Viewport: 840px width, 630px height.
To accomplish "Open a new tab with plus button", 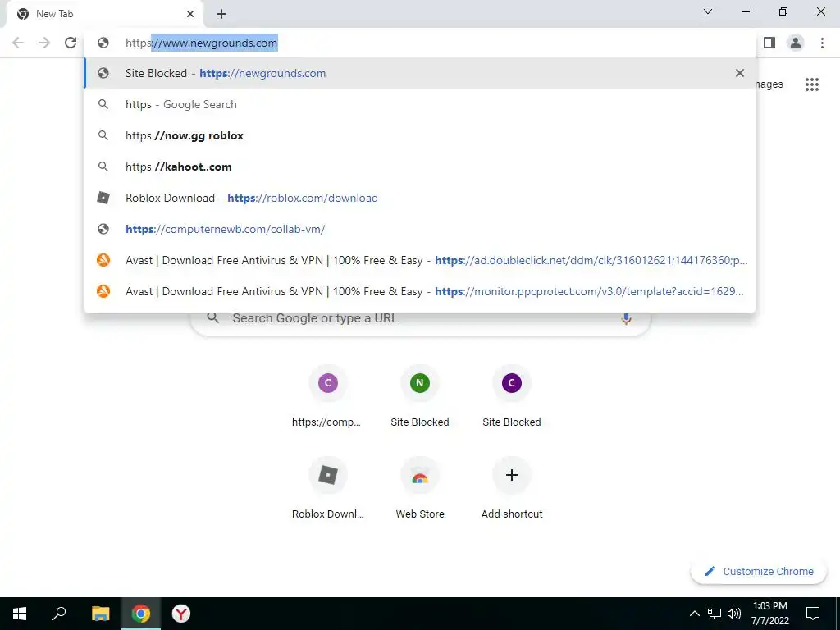I will click(221, 14).
